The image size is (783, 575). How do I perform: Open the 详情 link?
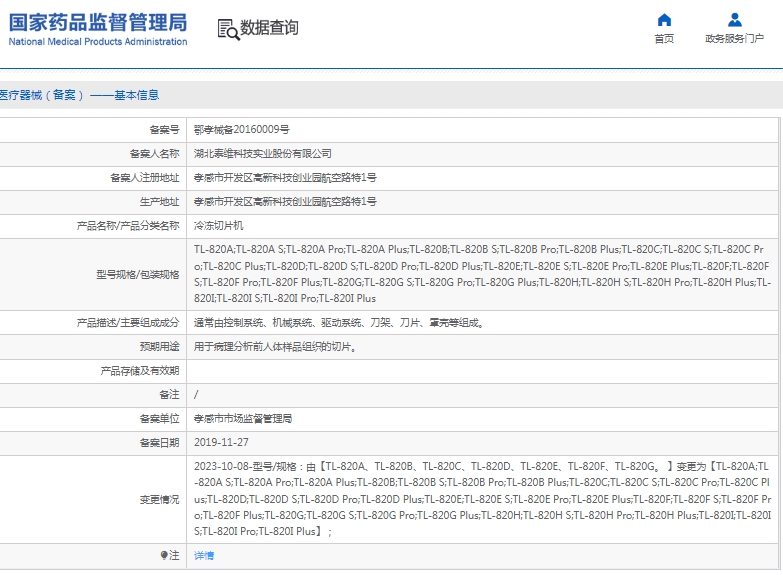(x=204, y=556)
